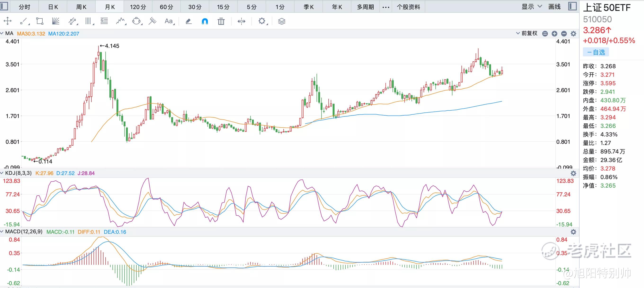Switch to the 周K tab
Viewport: 644px width, 288px height.
coord(81,7)
